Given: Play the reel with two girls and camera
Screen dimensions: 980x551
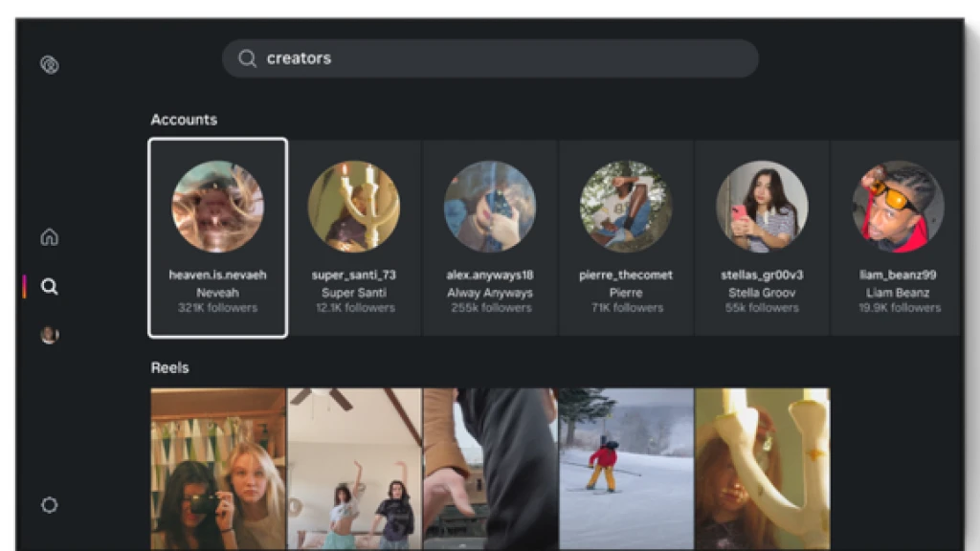Looking at the screenshot, I should 217,469.
